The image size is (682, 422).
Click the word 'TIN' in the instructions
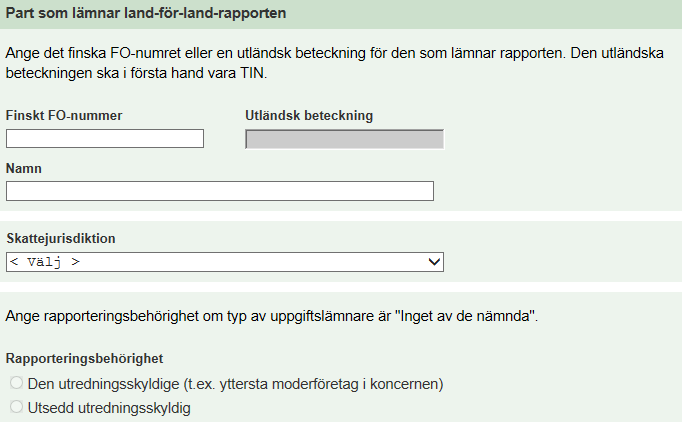[258, 73]
